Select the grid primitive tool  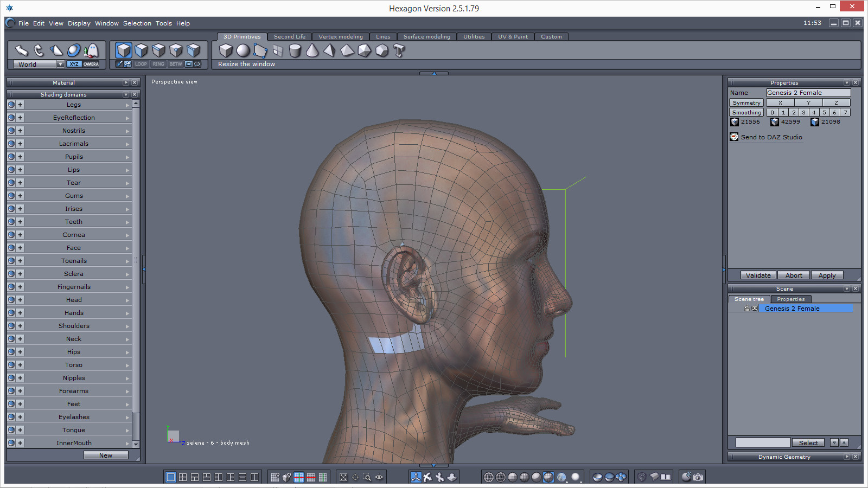point(278,51)
